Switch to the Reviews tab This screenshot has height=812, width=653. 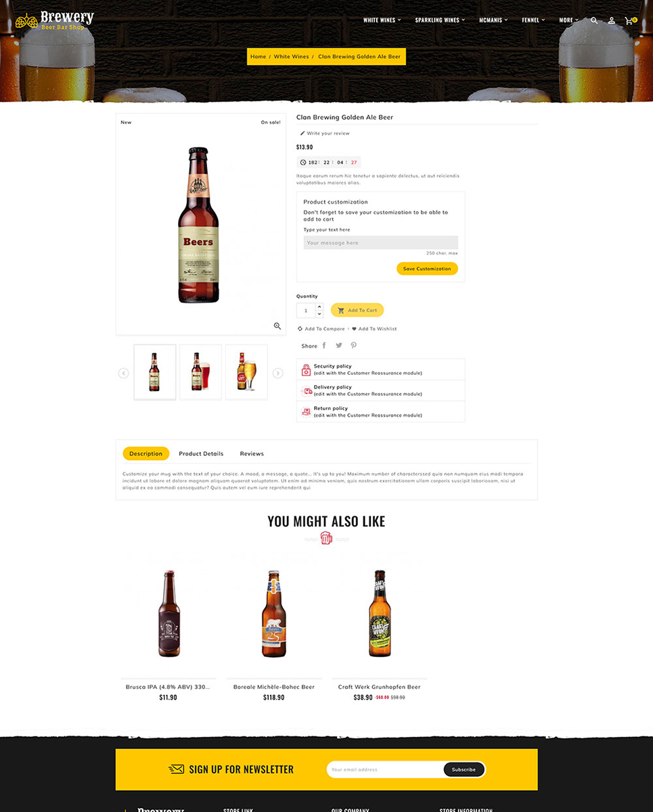[x=252, y=453]
